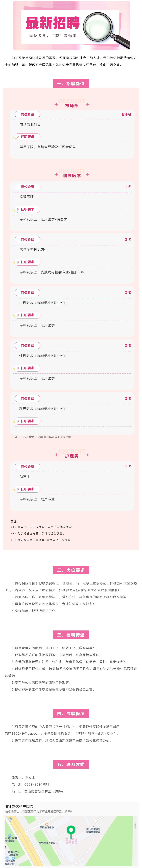The height and width of the screenshot is (868, 142).
Task: Click the sparkle star right of 临床医学
Action: pos(88,174)
